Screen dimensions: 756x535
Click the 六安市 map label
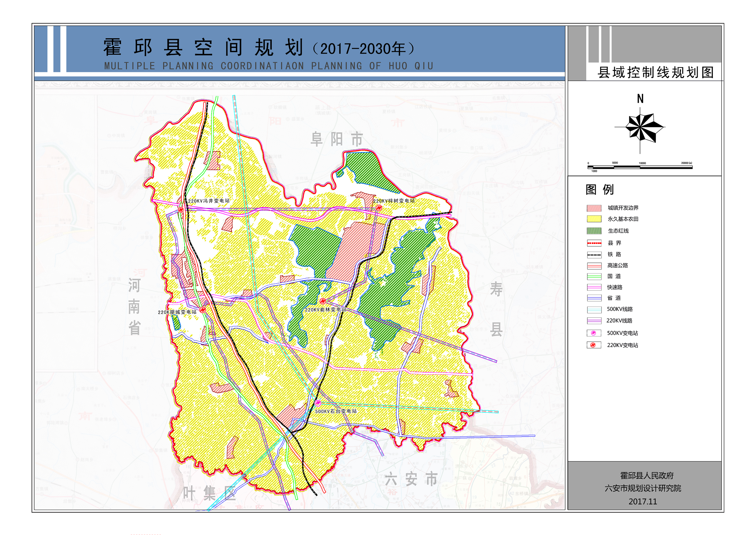click(411, 479)
